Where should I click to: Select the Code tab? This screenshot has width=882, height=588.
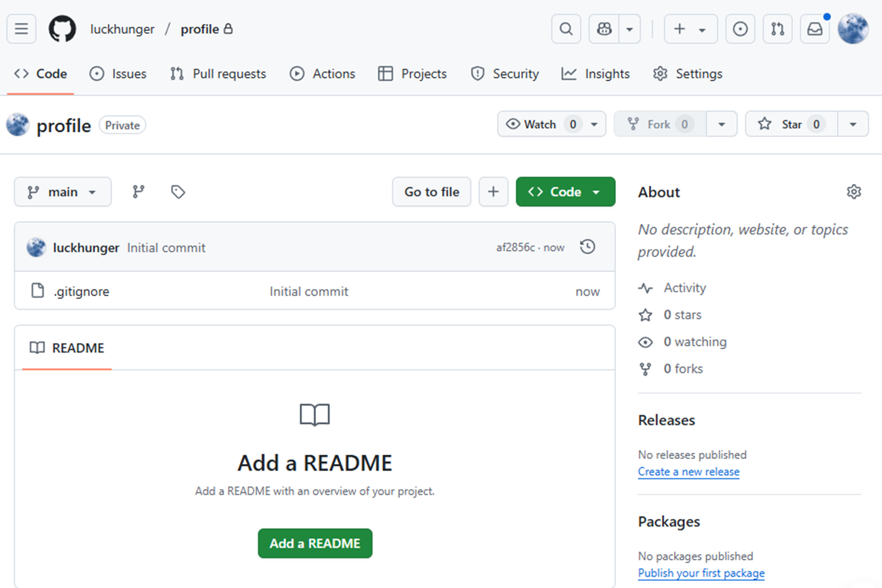click(41, 74)
